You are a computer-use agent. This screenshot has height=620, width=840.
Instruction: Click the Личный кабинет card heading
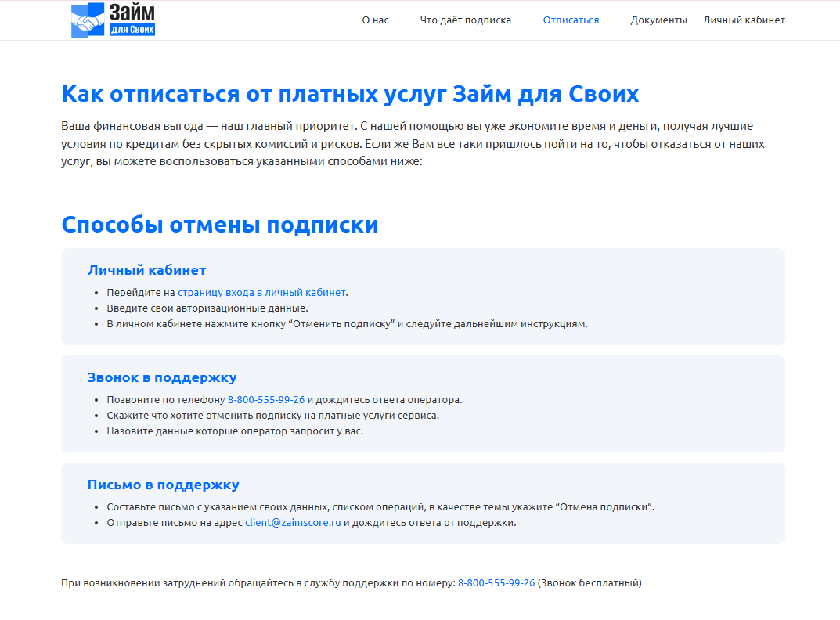pos(147,270)
